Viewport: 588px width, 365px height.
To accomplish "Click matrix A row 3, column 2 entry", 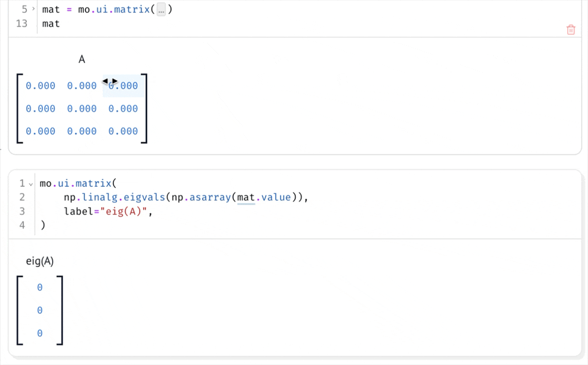I will (x=82, y=131).
